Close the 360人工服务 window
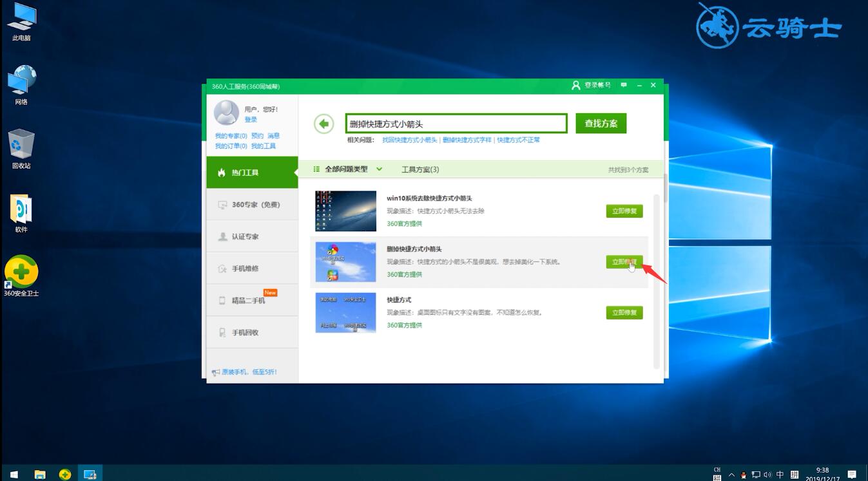 coord(653,85)
